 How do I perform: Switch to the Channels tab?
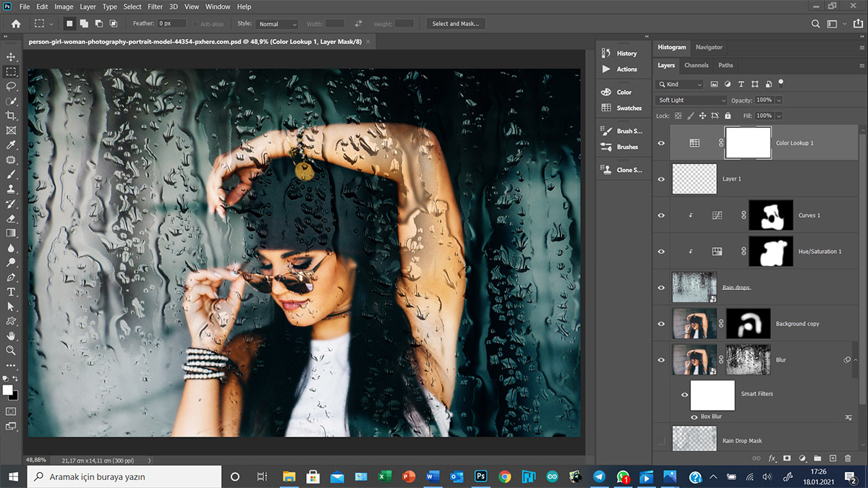696,66
